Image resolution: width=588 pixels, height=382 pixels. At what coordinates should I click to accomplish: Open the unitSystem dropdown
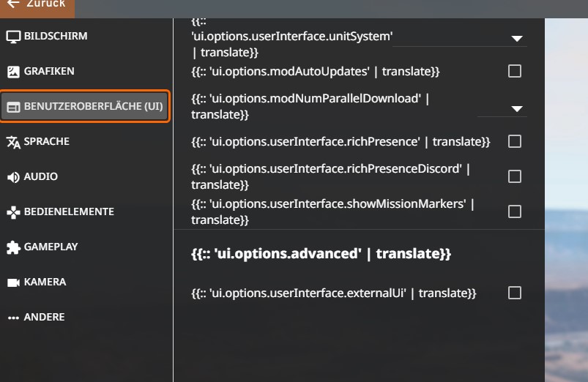(x=517, y=38)
